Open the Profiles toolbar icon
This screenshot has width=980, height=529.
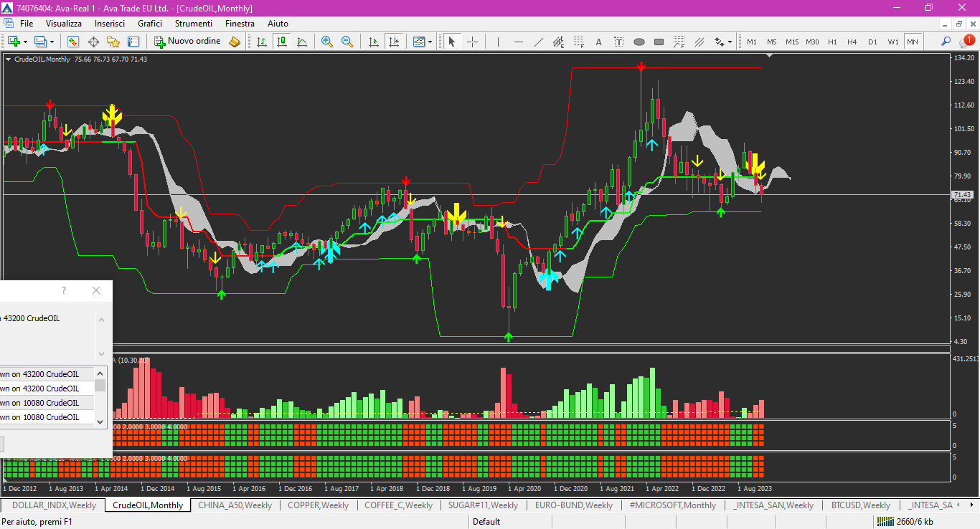[x=39, y=42]
